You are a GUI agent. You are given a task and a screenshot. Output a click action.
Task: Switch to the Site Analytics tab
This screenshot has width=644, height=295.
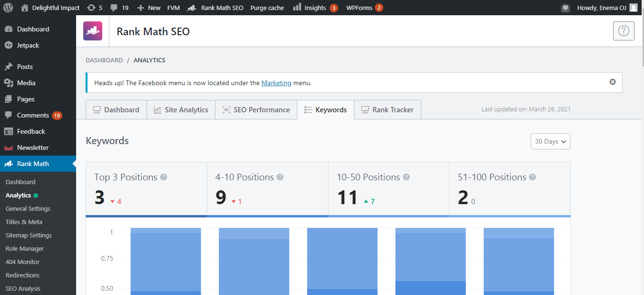coord(181,110)
